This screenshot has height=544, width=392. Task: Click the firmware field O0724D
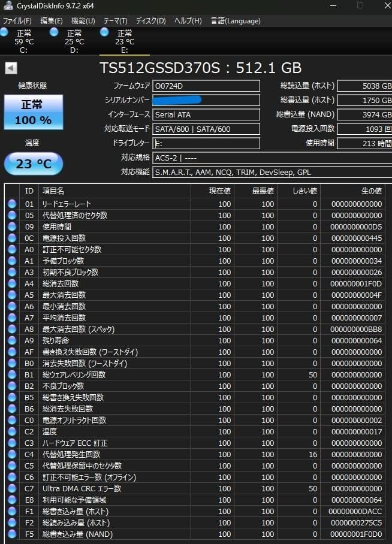[206, 86]
